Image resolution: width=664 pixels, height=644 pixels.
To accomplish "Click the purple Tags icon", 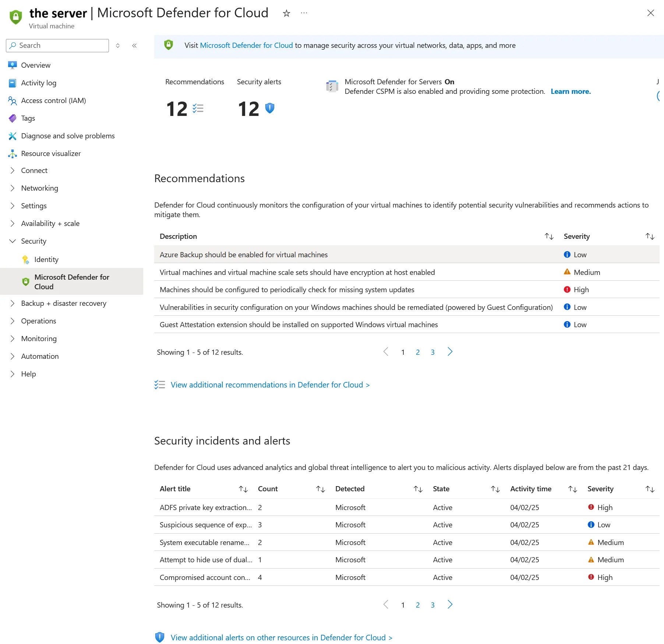I will pos(13,118).
